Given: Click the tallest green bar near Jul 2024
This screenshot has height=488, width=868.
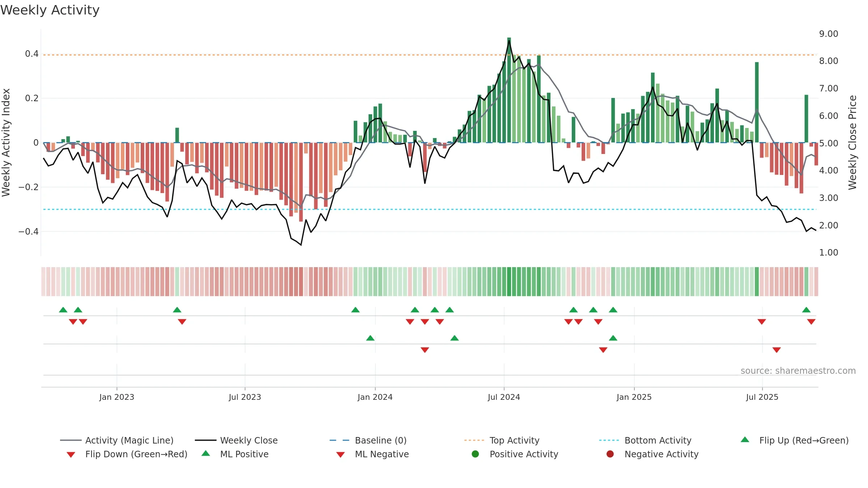Looking at the screenshot, I should coord(509,90).
